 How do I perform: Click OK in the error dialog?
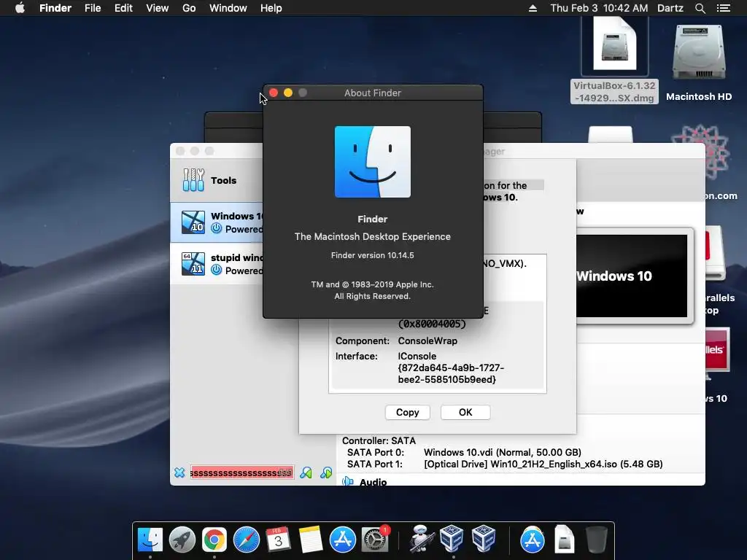click(x=465, y=413)
